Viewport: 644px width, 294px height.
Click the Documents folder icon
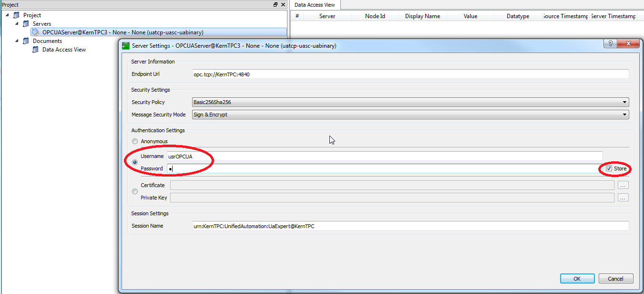click(26, 41)
